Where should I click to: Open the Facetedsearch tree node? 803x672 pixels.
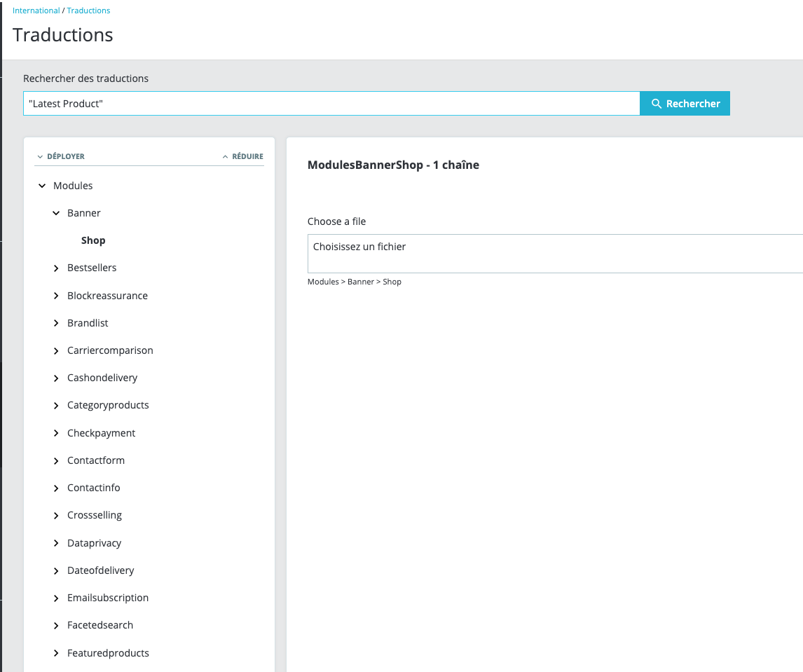pos(100,625)
